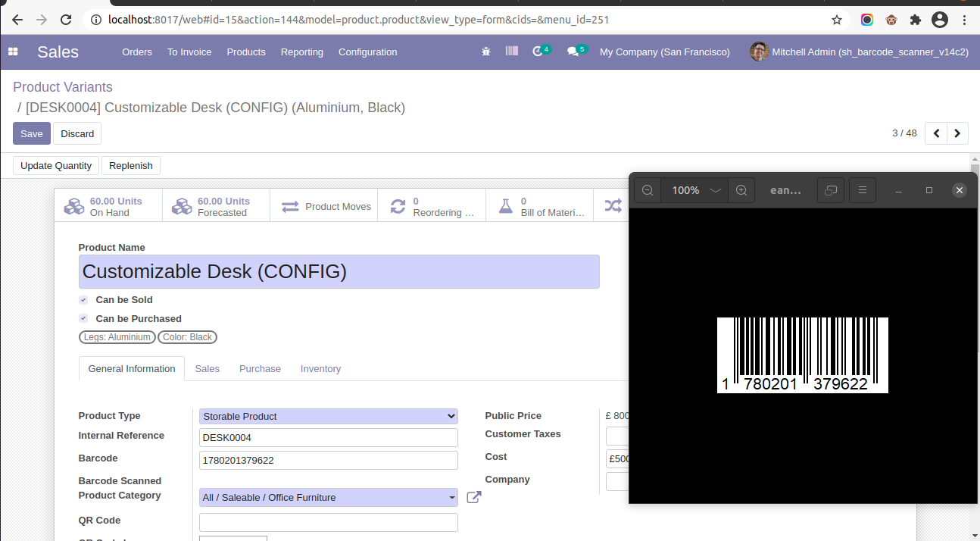The width and height of the screenshot is (980, 541).
Task: Click barcode image in viewer window
Action: (x=802, y=355)
